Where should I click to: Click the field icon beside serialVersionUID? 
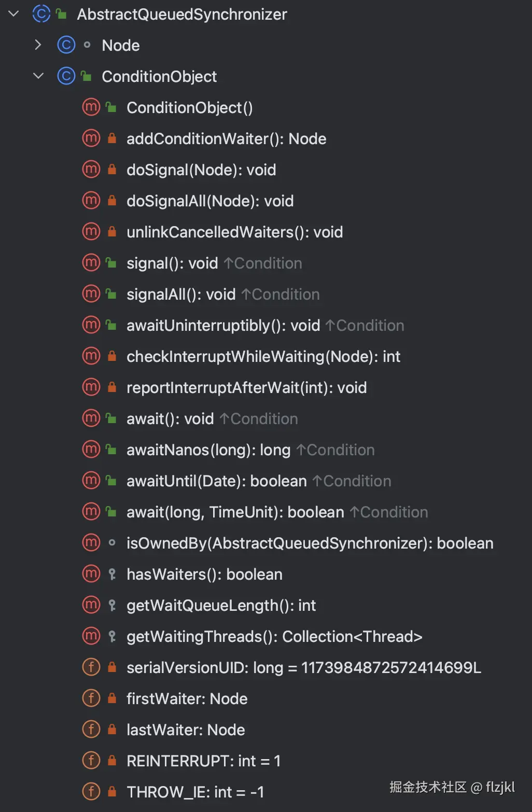pos(91,667)
